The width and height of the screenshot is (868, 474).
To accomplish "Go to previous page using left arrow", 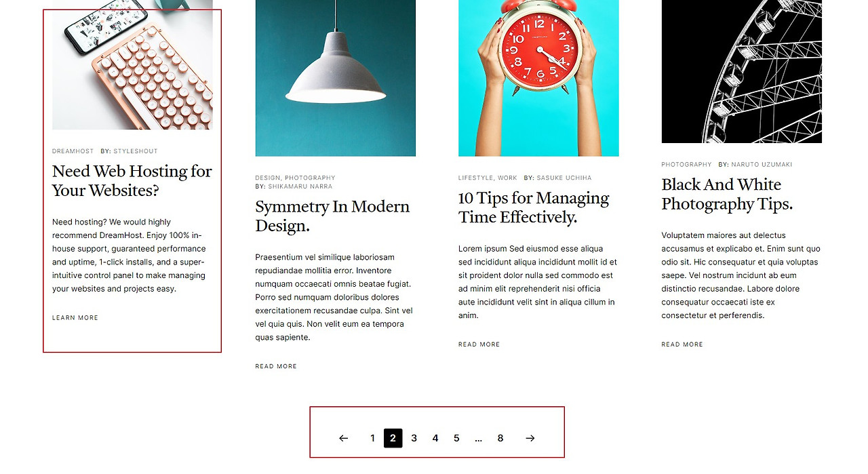I will pyautogui.click(x=343, y=438).
